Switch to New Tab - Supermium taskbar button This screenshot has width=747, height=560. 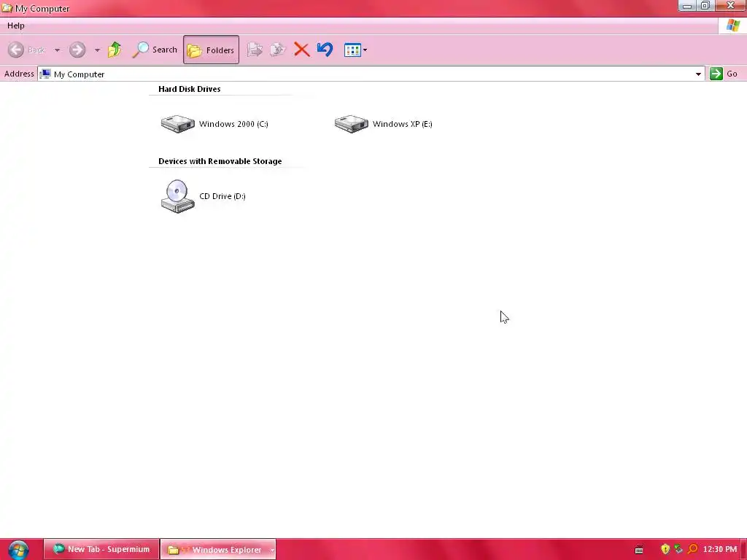[101, 549]
